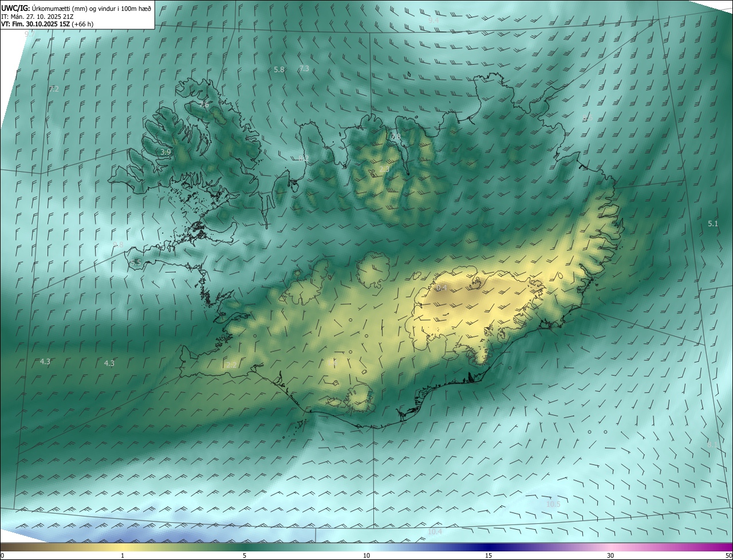Image resolution: width=733 pixels, height=560 pixels.
Task: Click the 2.3 value label on the map
Action: 384,169
